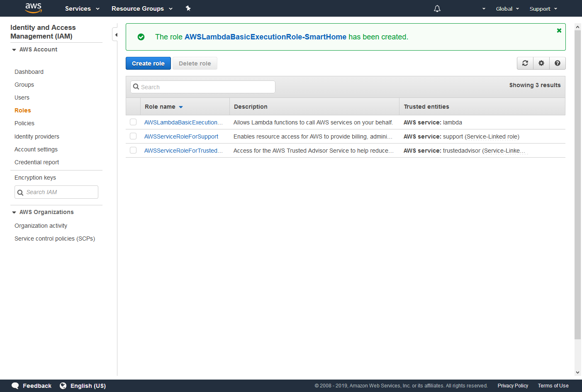The height and width of the screenshot is (392, 582).
Task: Collapse the IAM side navigation panel
Action: click(116, 35)
